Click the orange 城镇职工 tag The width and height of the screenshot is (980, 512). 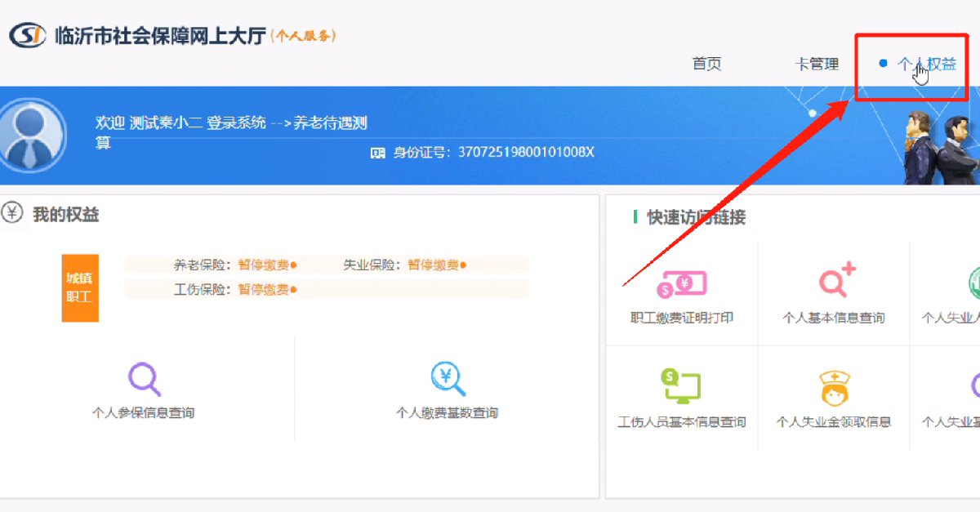80,287
